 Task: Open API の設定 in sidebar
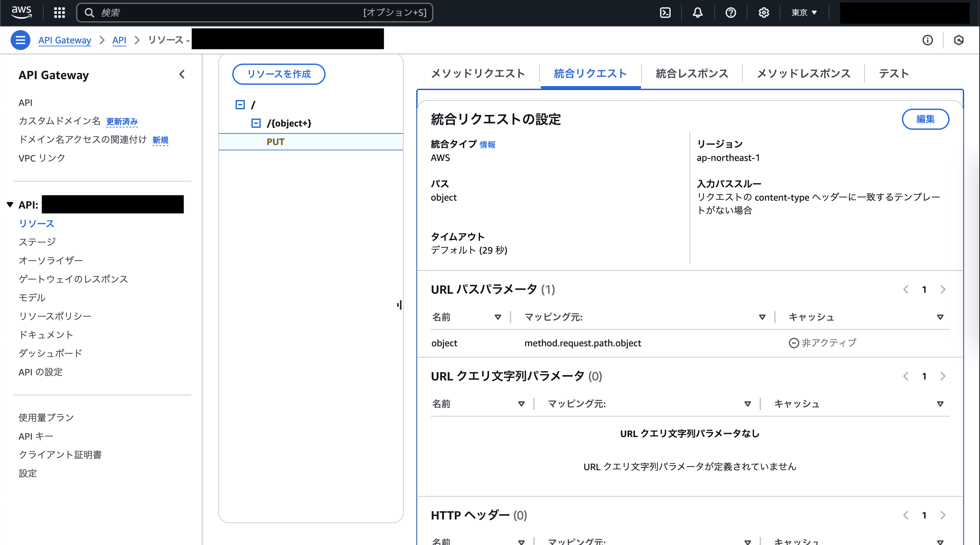click(x=41, y=372)
